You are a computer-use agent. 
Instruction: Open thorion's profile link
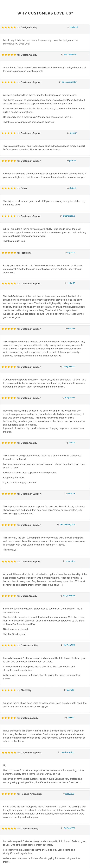[x=72, y=443]
